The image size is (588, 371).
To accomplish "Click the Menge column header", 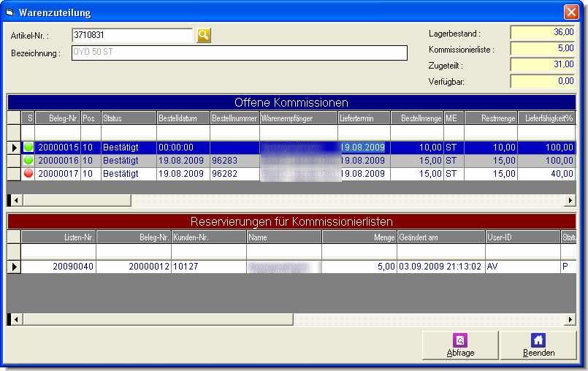I will (359, 237).
